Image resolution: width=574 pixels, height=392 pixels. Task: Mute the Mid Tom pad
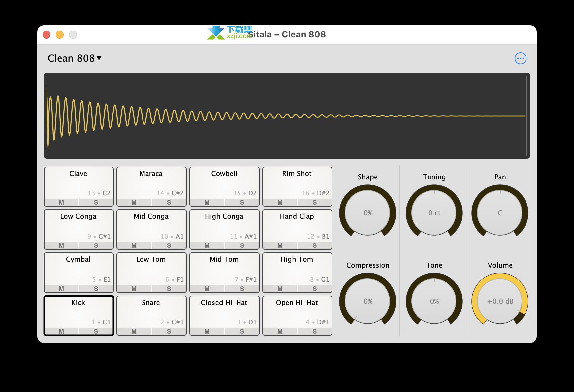207,289
